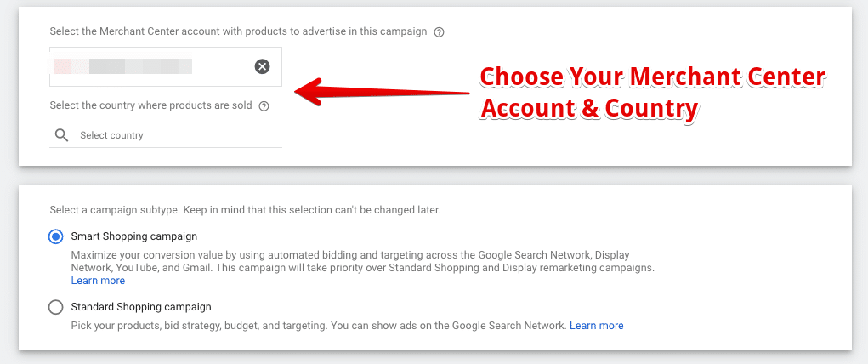
Task: Click the 'Smart Shopping campaign' option label
Action: click(x=134, y=236)
